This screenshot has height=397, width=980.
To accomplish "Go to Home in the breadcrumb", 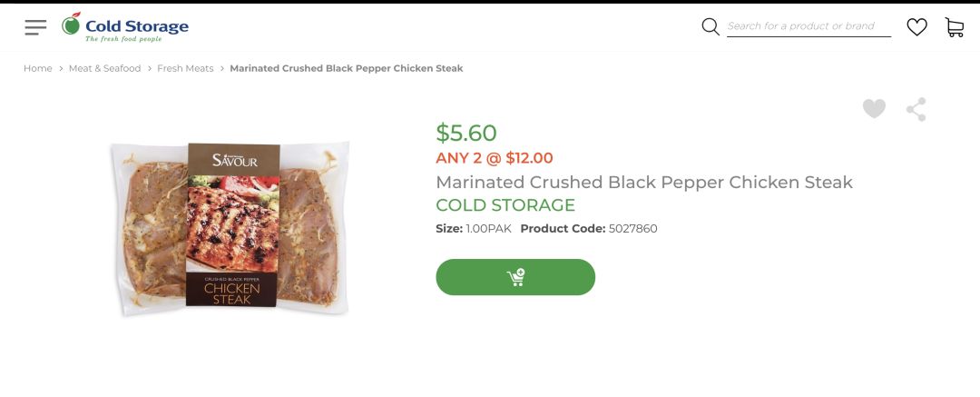I will (38, 68).
